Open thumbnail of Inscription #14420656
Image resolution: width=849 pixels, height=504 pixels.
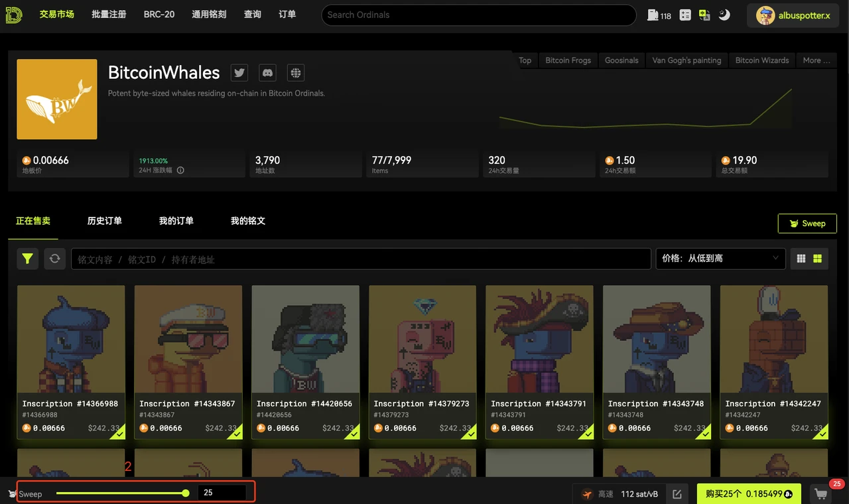pos(306,340)
